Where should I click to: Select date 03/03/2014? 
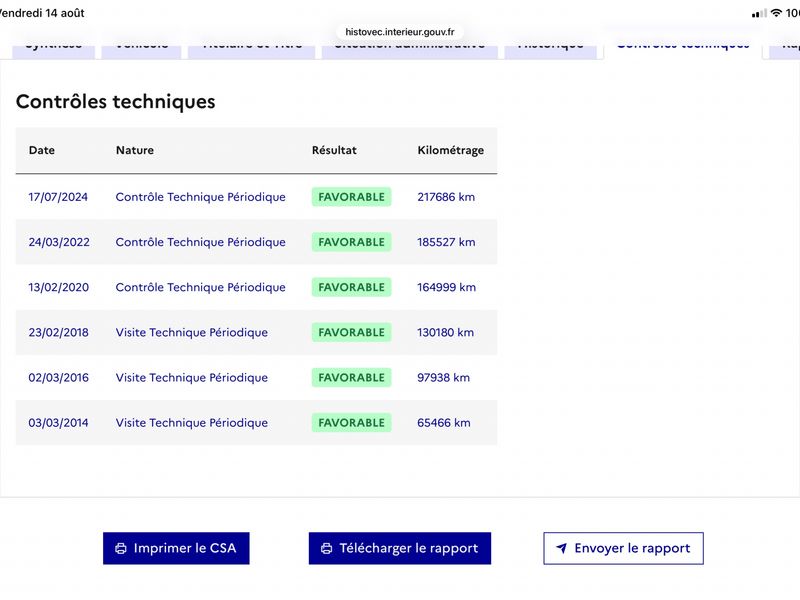point(58,422)
